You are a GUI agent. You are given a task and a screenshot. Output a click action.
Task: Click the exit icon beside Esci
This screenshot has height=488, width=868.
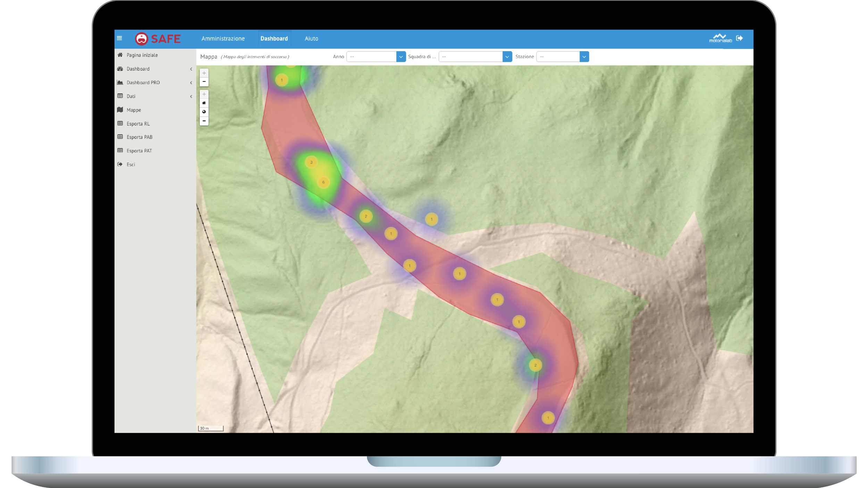pyautogui.click(x=120, y=164)
